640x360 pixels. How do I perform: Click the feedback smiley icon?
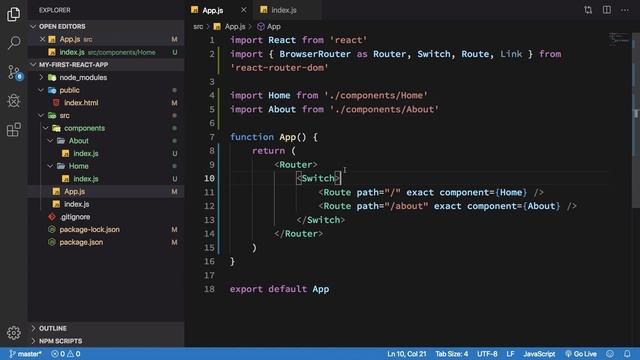coord(610,354)
